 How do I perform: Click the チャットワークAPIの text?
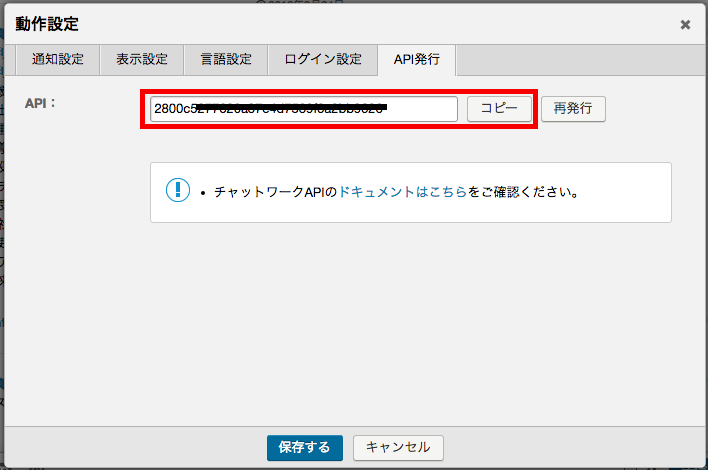click(x=276, y=191)
